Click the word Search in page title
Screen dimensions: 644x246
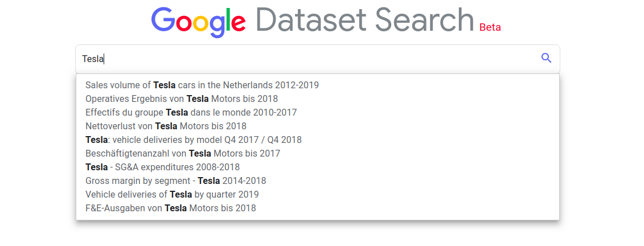coord(424,19)
